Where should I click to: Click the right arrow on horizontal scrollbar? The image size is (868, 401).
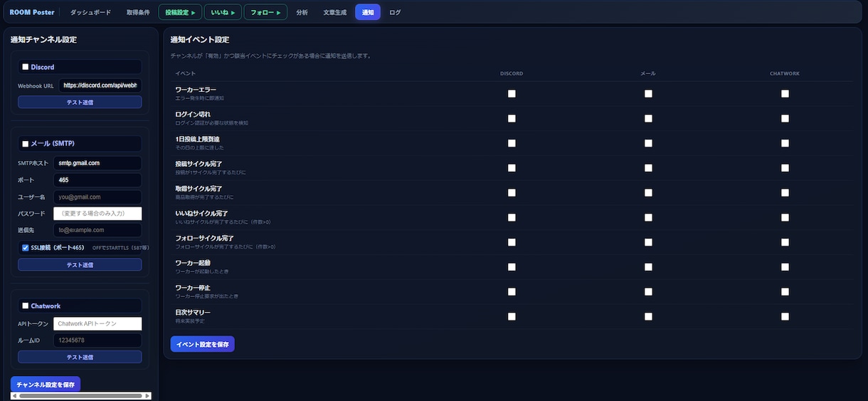pos(147,395)
